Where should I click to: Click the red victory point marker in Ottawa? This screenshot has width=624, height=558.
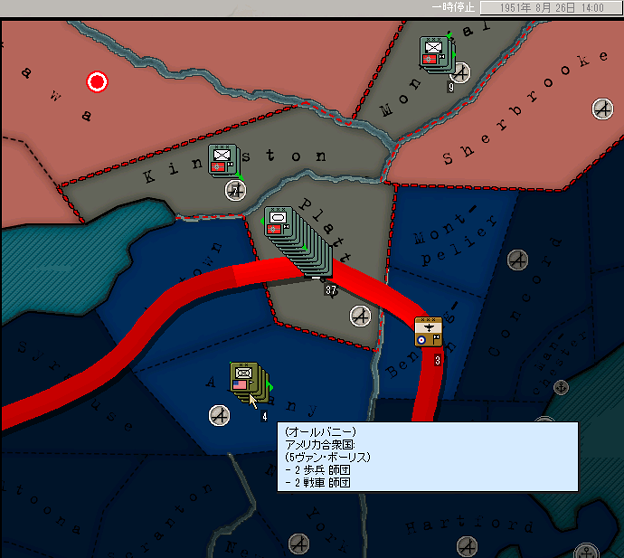pyautogui.click(x=97, y=82)
